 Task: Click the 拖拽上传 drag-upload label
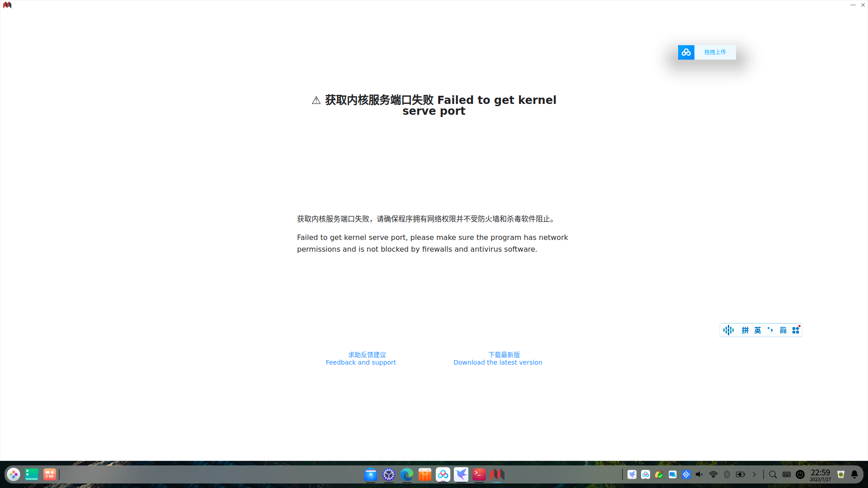point(715,52)
